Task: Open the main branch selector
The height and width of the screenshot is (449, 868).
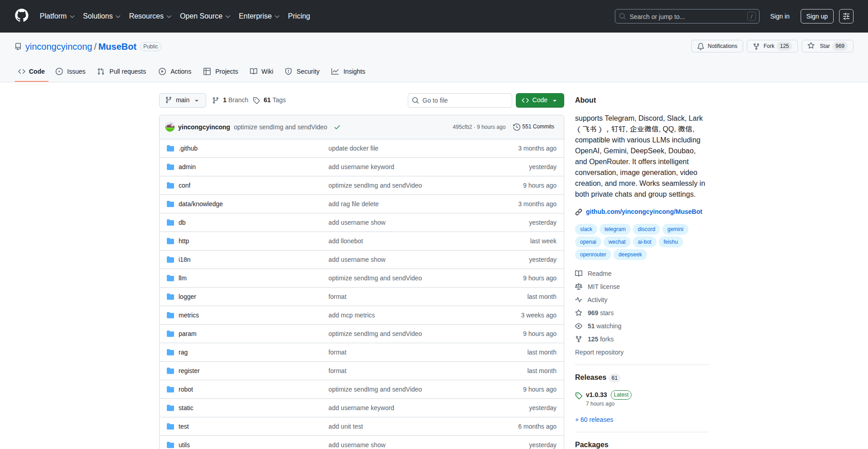Action: 182,100
